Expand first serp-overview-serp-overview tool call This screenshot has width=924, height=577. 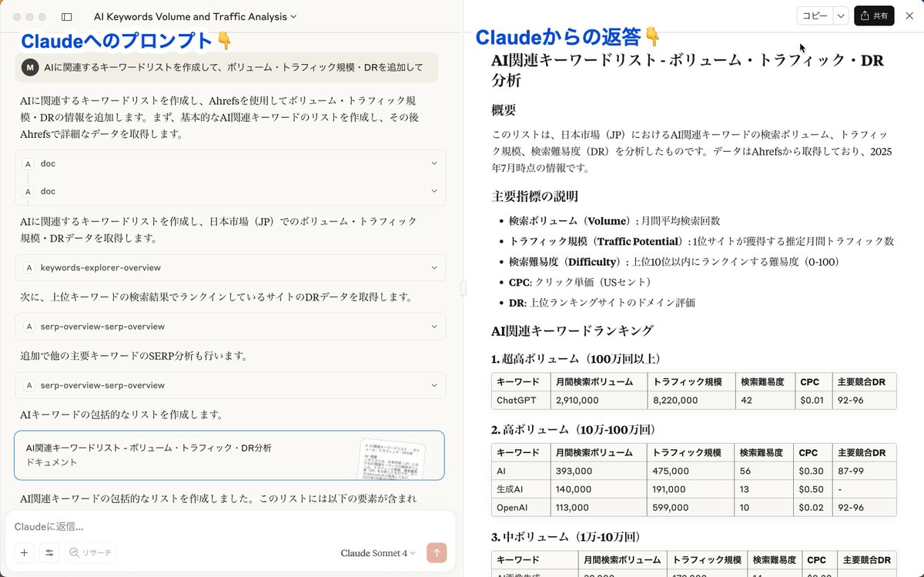[230, 327]
